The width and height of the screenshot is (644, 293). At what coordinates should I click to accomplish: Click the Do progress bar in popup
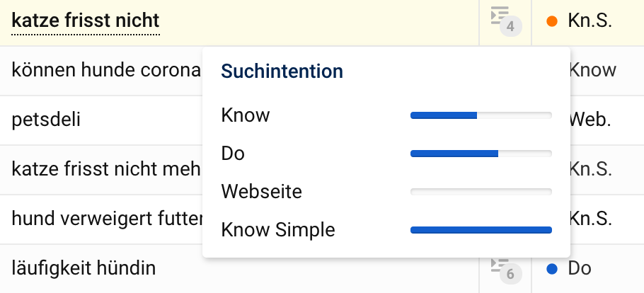(x=481, y=153)
